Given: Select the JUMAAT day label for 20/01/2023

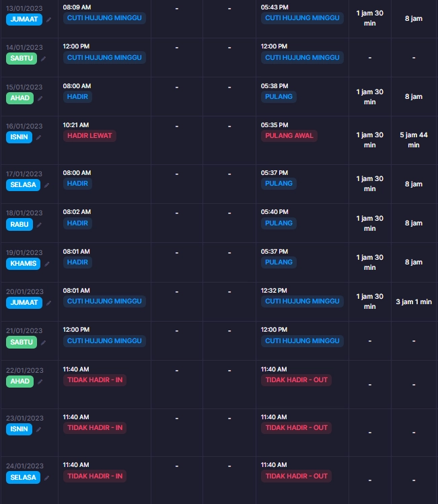Looking at the screenshot, I should tap(24, 302).
